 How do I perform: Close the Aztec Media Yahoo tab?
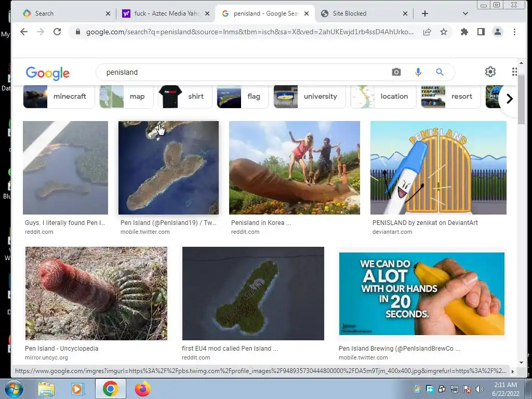click(x=207, y=14)
